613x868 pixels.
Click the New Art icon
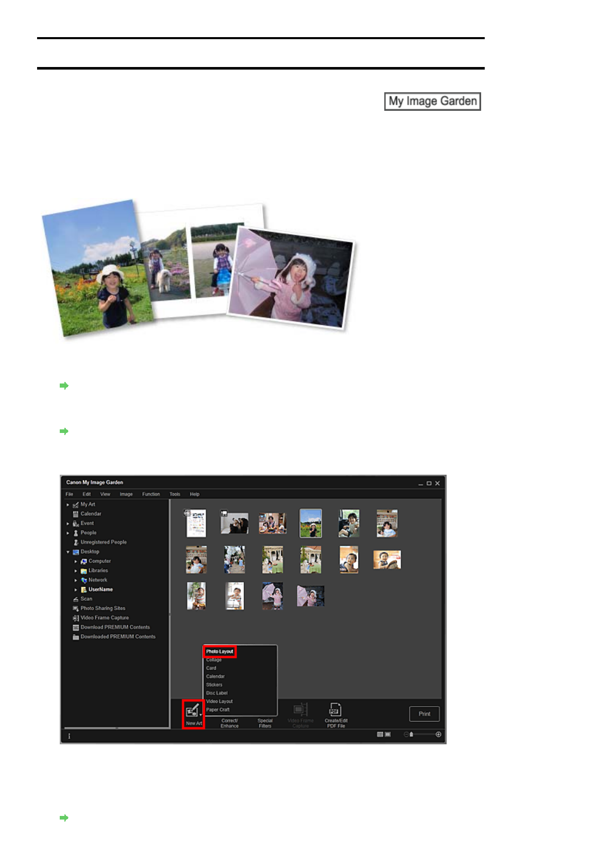click(x=193, y=713)
